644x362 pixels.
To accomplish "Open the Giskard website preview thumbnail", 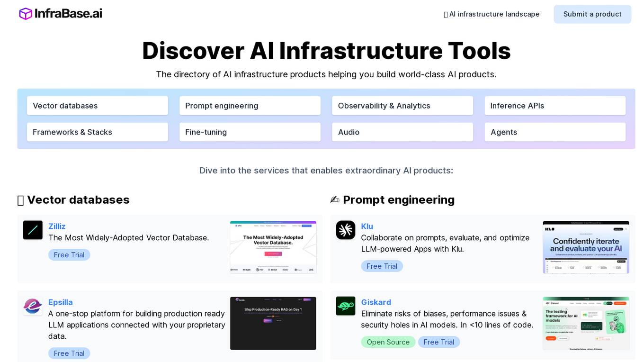I will click(586, 323).
